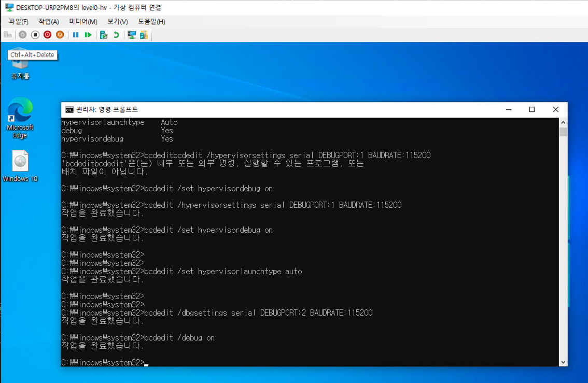Turn off the VM using the stop icon
Image resolution: width=588 pixels, height=383 pixels.
pyautogui.click(x=34, y=35)
